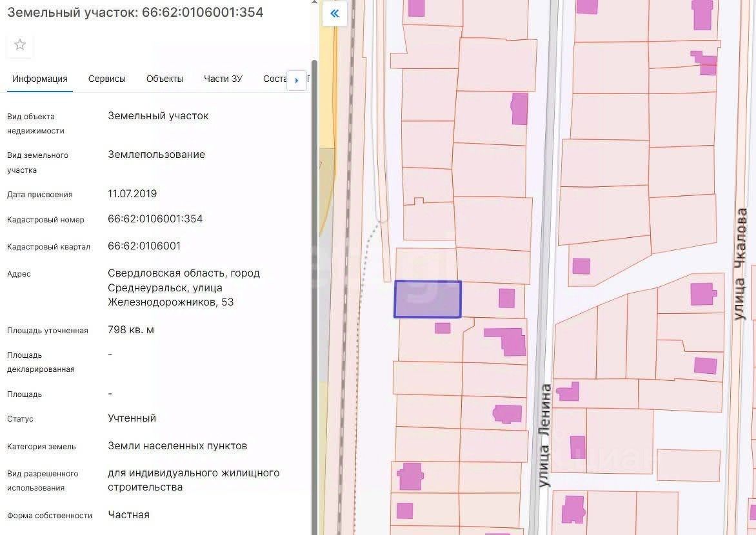Click cadastral quarter 66:62:0106001 value
The image size is (756, 535).
point(144,246)
